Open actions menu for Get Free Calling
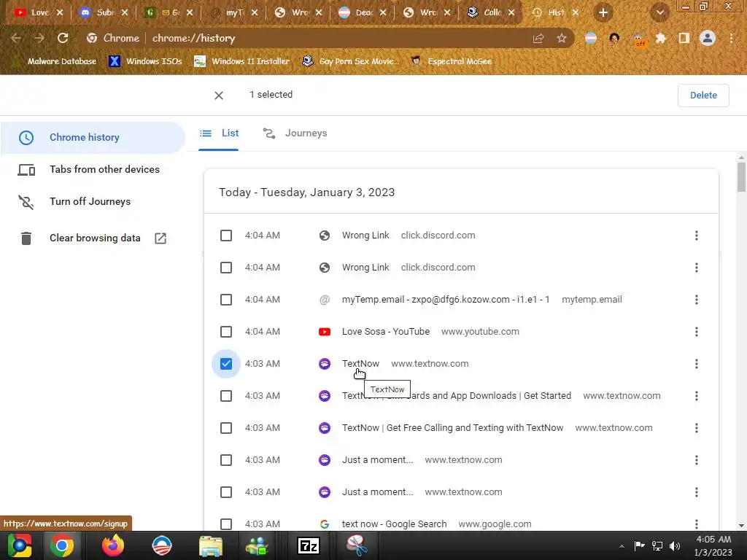This screenshot has width=747, height=560. click(696, 428)
